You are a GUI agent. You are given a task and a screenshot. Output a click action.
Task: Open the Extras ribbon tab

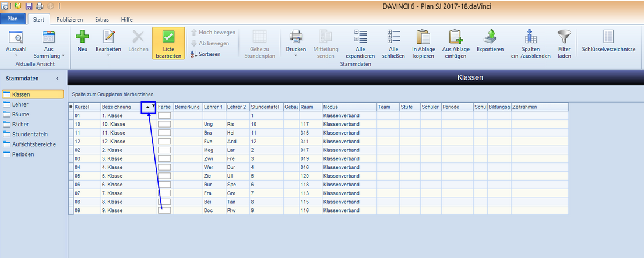(102, 19)
